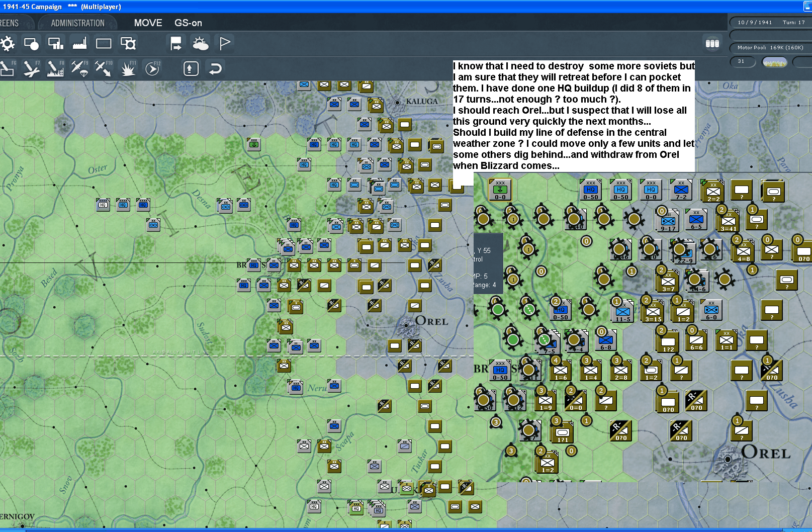Viewport: 812px width, 532px height.
Task: Select the F10 air transfer mode icon
Action: click(104, 68)
